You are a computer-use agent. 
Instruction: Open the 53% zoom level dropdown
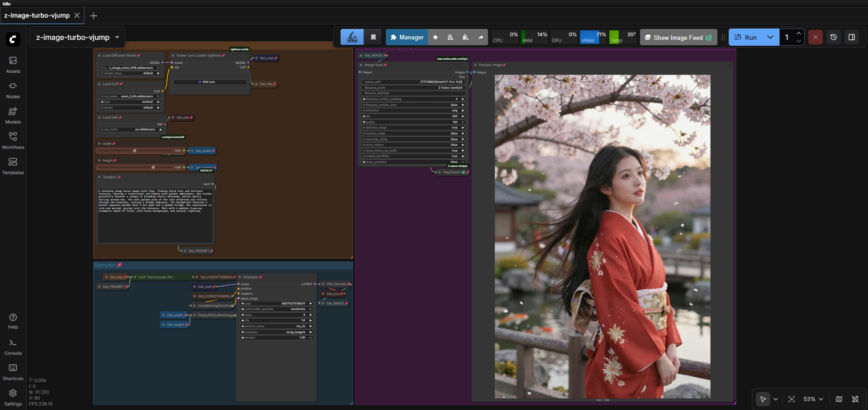pyautogui.click(x=813, y=399)
